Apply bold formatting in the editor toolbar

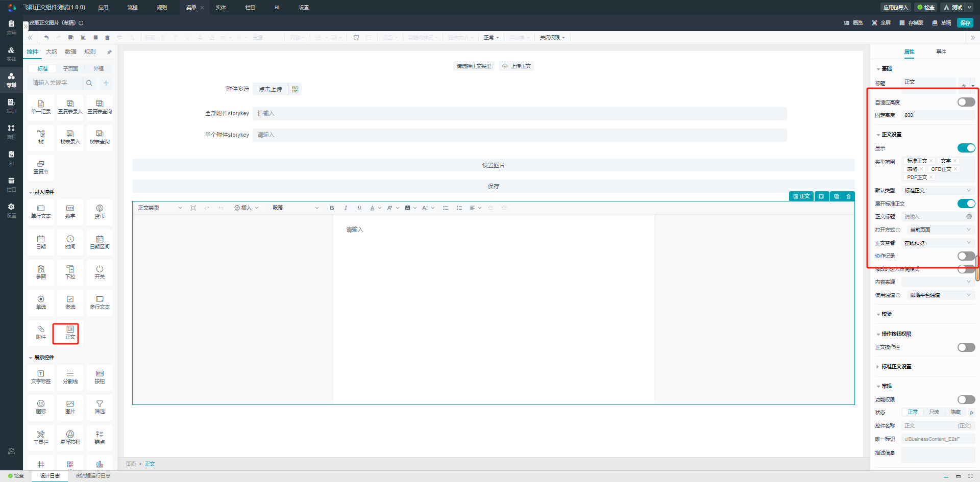tap(332, 208)
